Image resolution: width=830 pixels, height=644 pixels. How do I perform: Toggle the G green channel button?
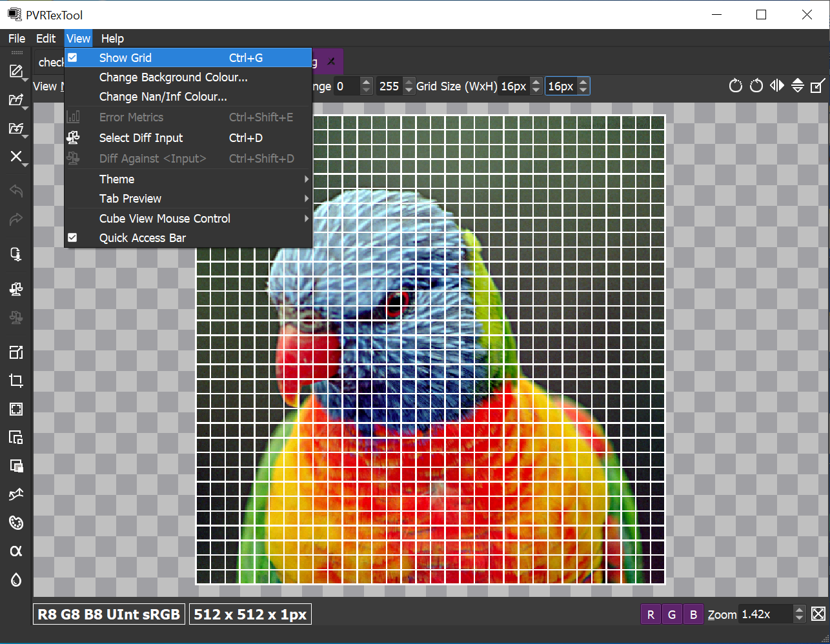pos(672,614)
